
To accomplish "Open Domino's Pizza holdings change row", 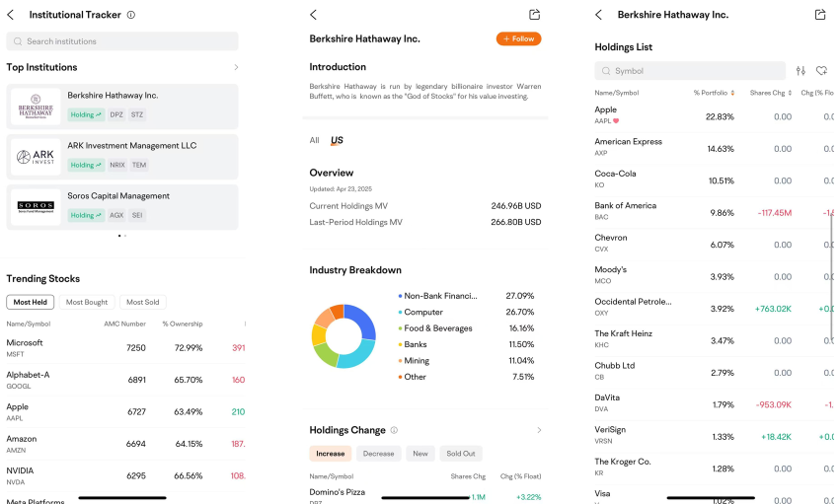I will point(425,495).
